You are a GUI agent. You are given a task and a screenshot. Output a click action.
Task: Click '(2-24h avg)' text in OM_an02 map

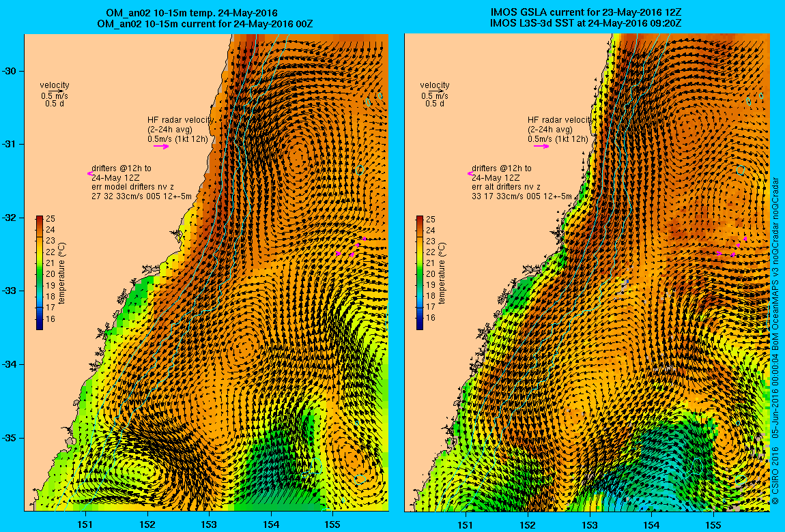tap(170, 130)
